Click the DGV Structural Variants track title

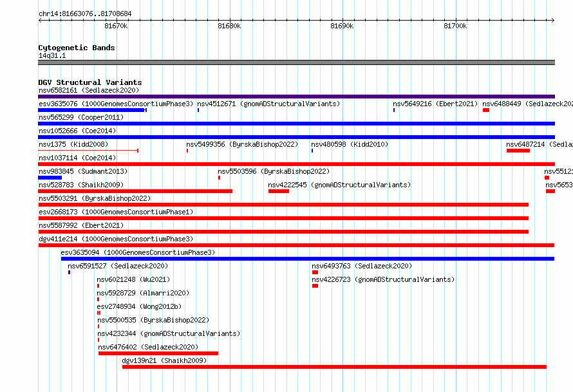(x=90, y=82)
